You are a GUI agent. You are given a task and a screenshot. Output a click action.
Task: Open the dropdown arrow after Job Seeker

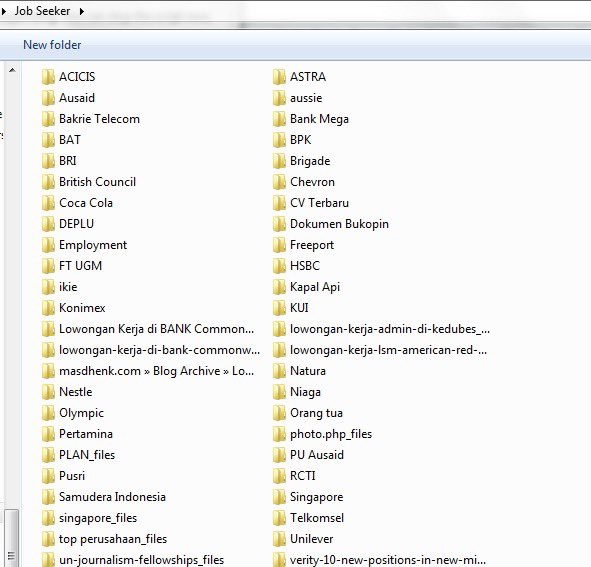[81, 11]
